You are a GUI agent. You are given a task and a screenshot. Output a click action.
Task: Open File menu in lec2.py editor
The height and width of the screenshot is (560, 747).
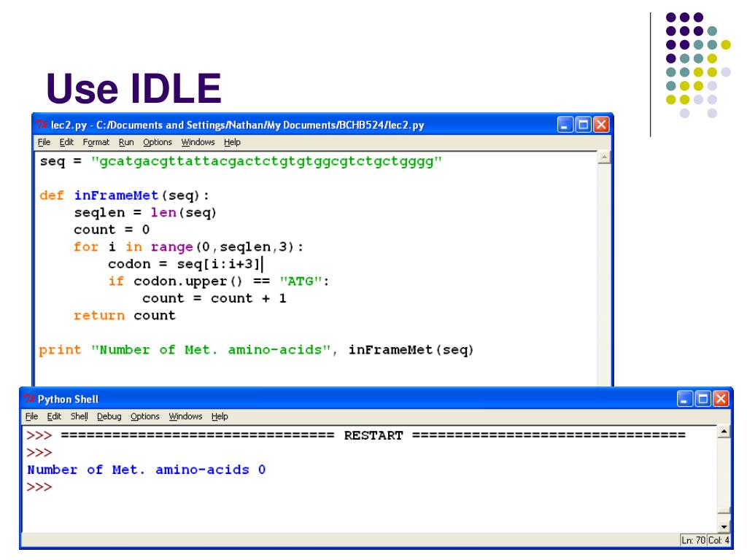pos(44,142)
